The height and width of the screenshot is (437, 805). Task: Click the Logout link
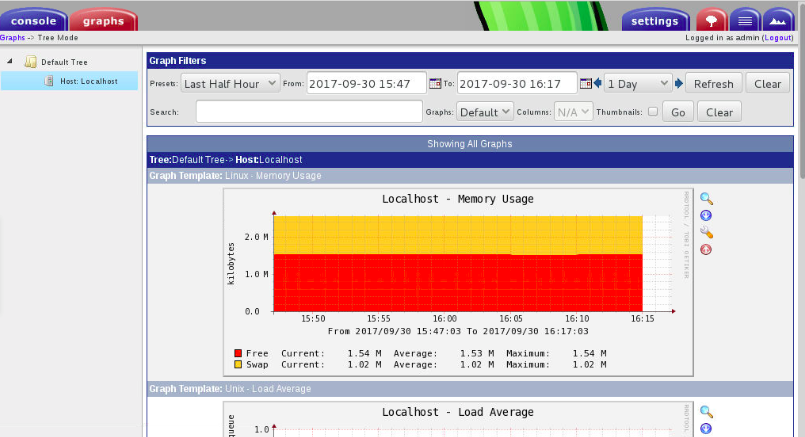778,37
